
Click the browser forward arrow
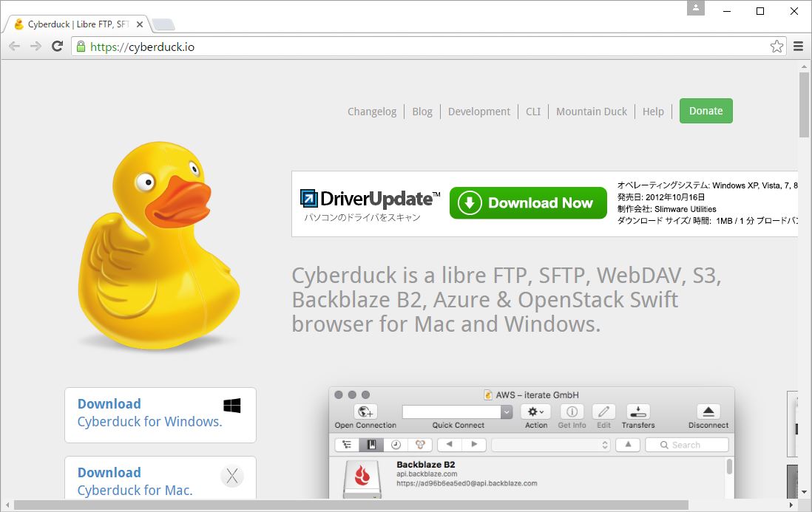35,47
